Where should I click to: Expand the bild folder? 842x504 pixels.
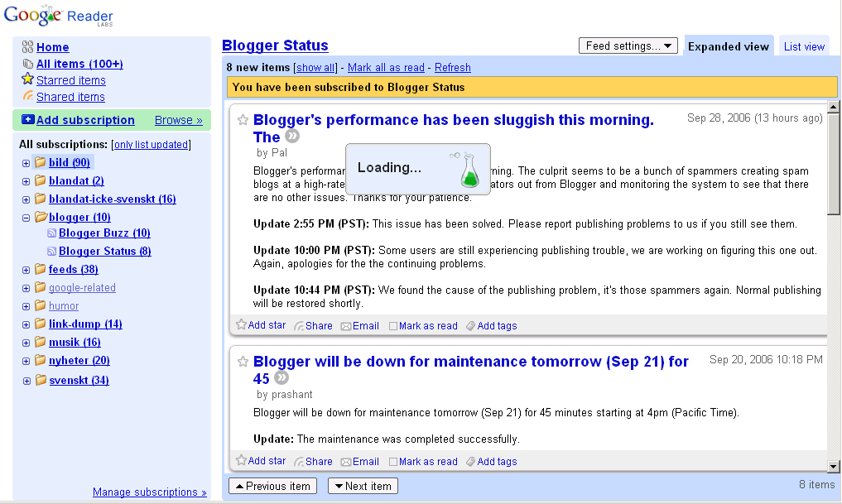26,163
